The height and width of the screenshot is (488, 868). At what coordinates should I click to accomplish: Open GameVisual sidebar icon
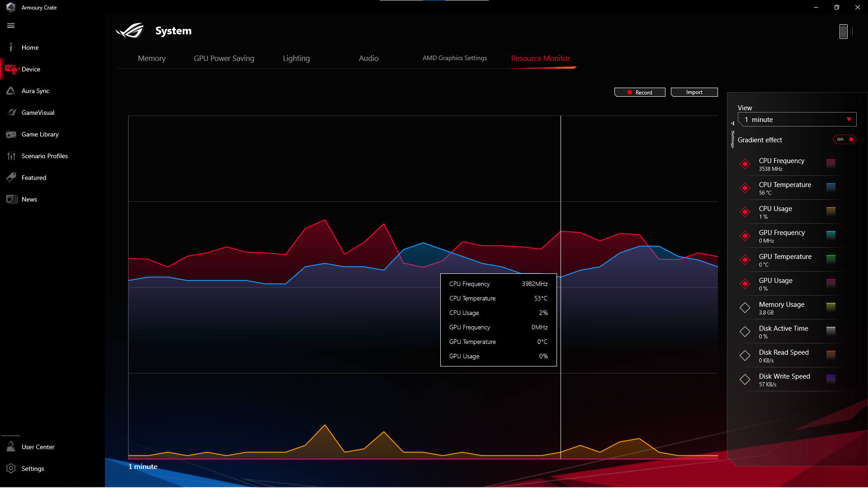(11, 113)
